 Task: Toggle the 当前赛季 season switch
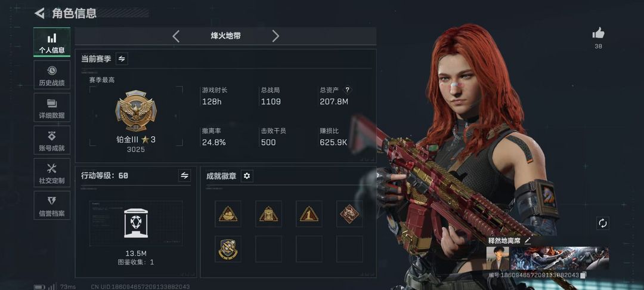(x=122, y=58)
